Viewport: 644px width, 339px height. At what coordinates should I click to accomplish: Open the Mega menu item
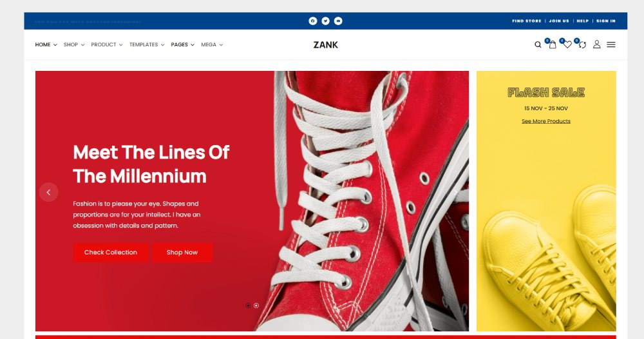pyautogui.click(x=212, y=44)
